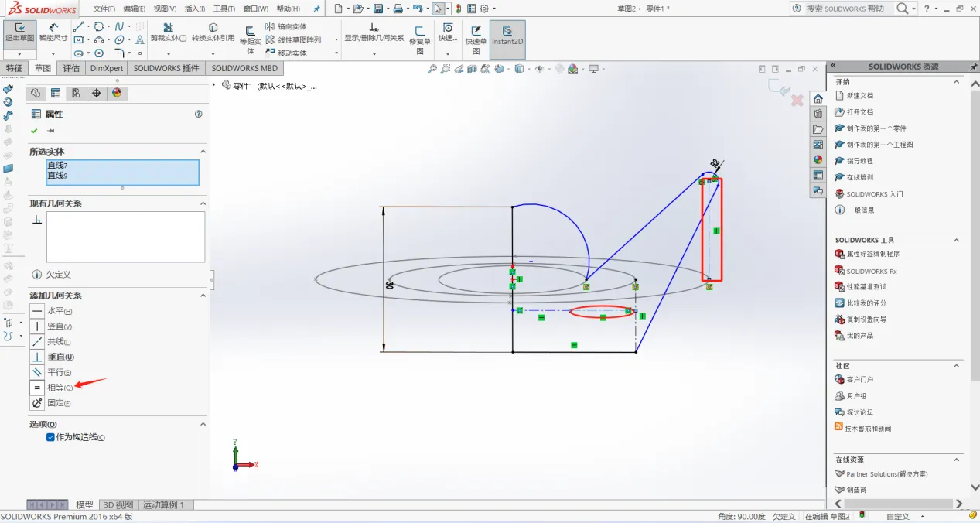
Task: Switch to FeatureManager tree tab icon
Action: 36,93
